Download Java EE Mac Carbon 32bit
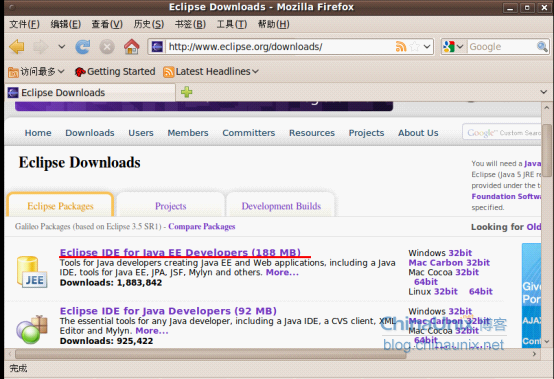The height and width of the screenshot is (379, 554). tap(449, 262)
